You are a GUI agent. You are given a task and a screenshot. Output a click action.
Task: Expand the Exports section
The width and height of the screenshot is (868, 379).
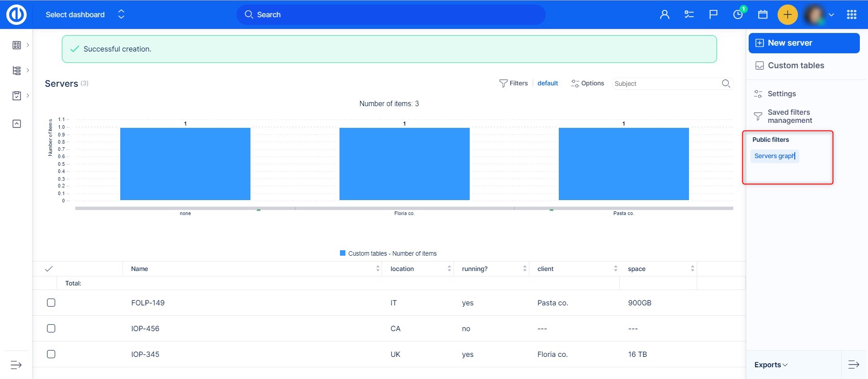[771, 365]
